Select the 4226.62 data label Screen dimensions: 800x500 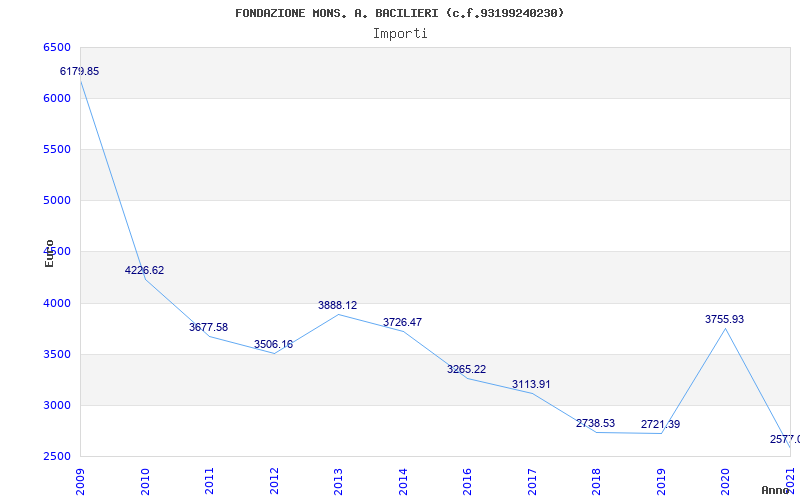click(x=144, y=270)
